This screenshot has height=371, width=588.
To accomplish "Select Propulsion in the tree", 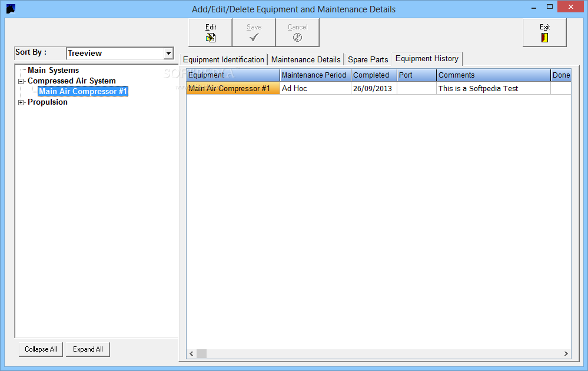I will (x=48, y=102).
